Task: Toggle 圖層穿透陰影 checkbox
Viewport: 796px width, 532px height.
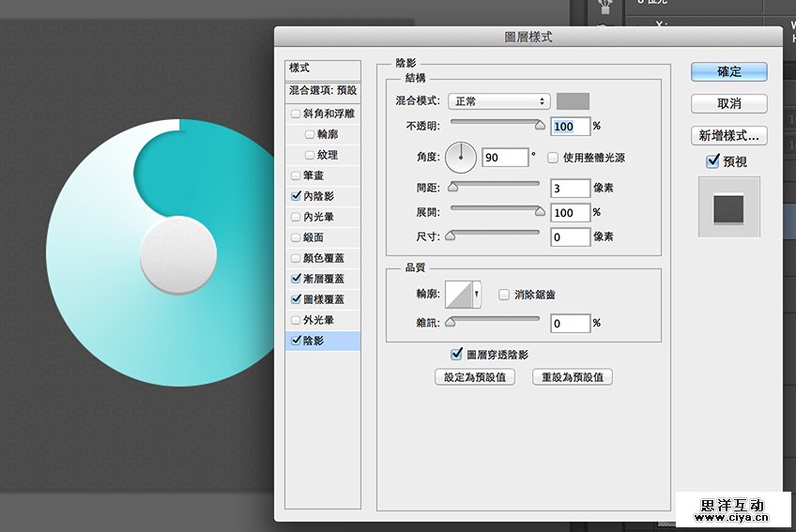Action: click(456, 354)
